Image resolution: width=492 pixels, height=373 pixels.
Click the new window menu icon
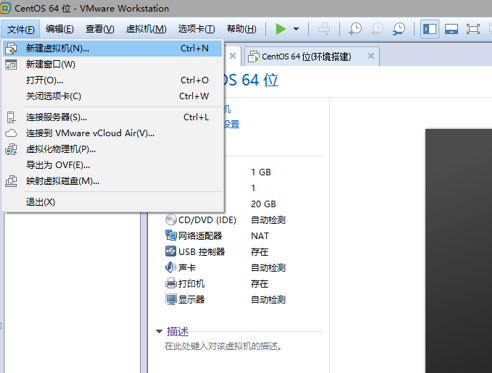point(11,64)
